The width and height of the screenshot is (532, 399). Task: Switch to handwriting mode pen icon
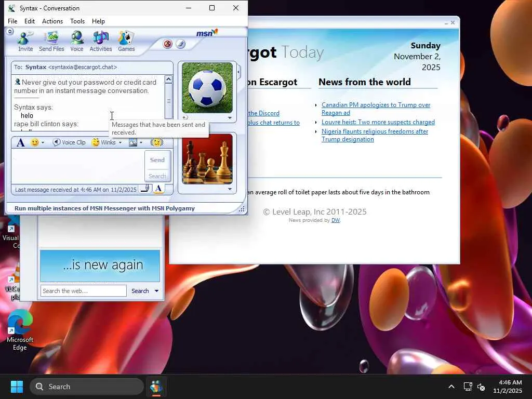[x=145, y=189]
